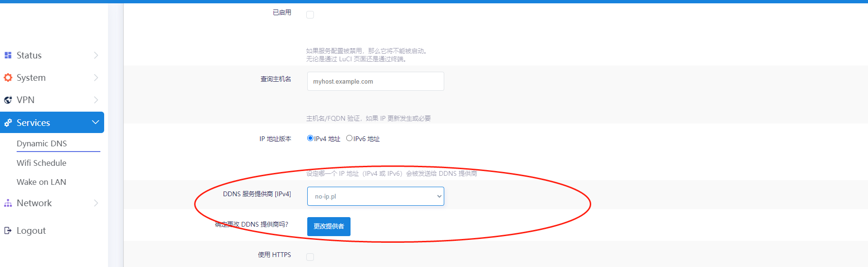Screen dimensions: 868x267
Task: Open the Wake on LAN page
Action: [x=41, y=182]
